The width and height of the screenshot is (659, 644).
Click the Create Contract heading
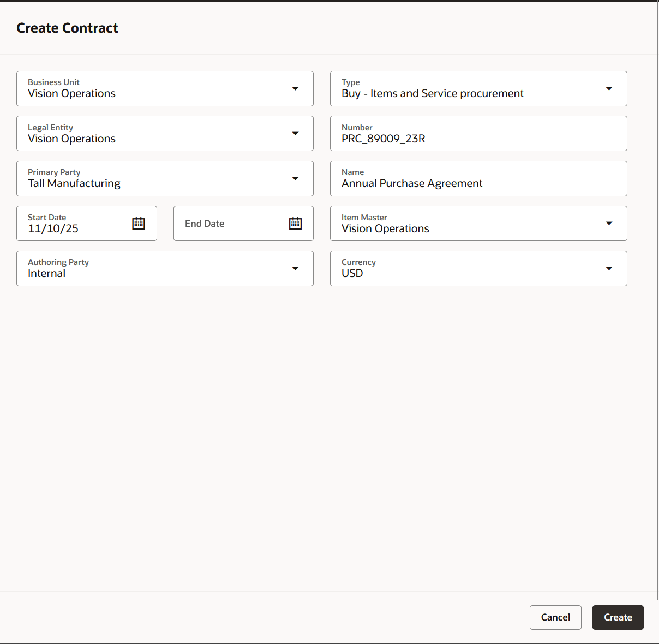(x=67, y=28)
